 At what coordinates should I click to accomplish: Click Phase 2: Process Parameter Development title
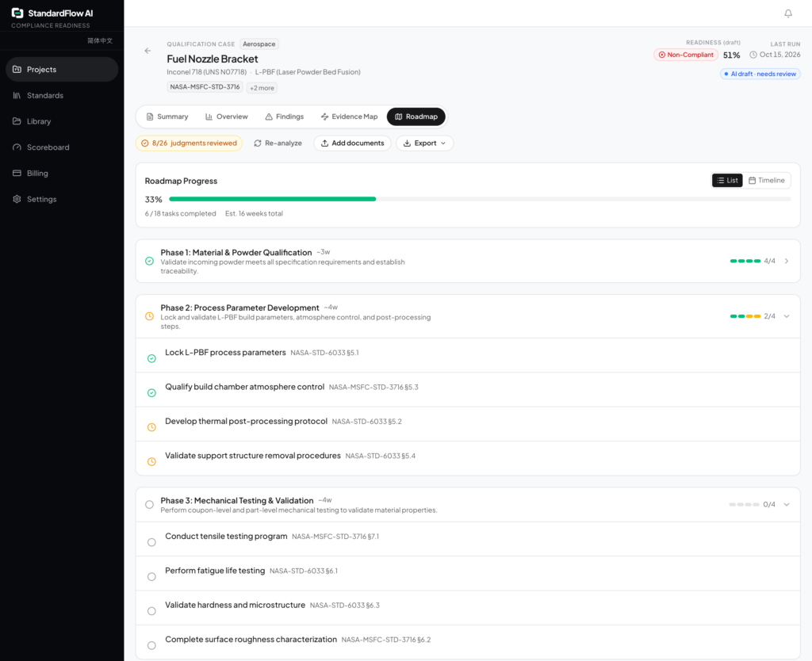point(239,308)
